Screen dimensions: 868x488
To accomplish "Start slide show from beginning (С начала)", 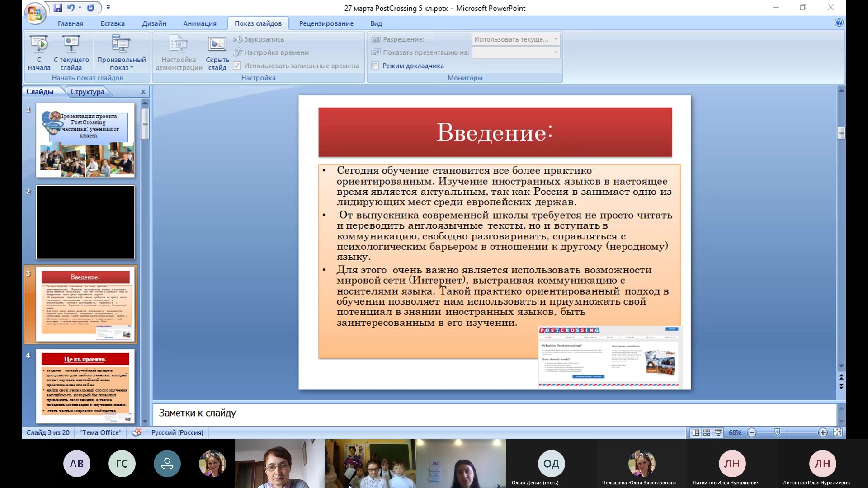I will [39, 53].
